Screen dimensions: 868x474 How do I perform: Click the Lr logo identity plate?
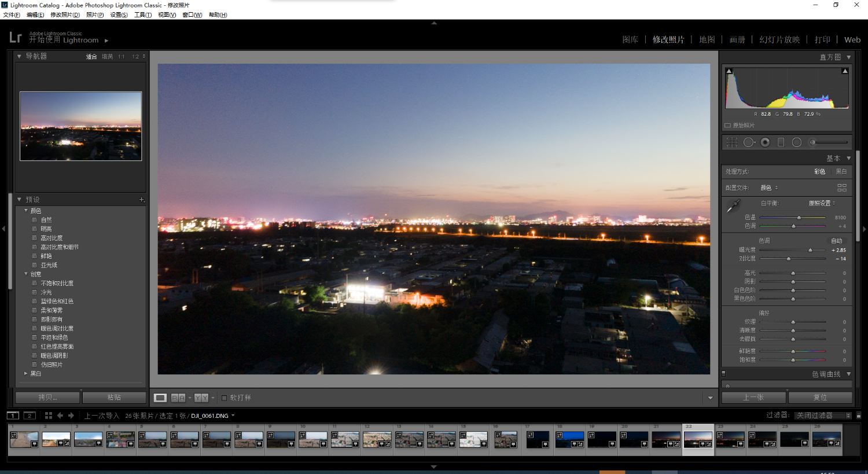16,38
